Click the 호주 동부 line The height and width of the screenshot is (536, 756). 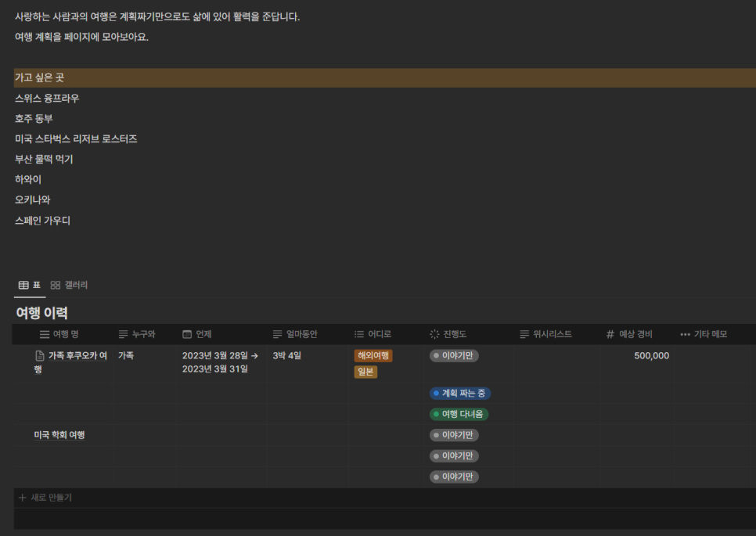[x=34, y=119]
